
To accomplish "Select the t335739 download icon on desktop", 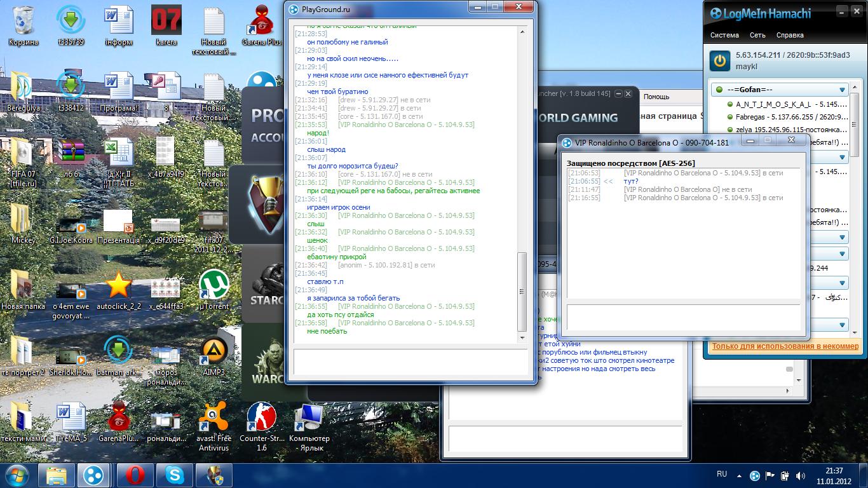I will pyautogui.click(x=71, y=26).
